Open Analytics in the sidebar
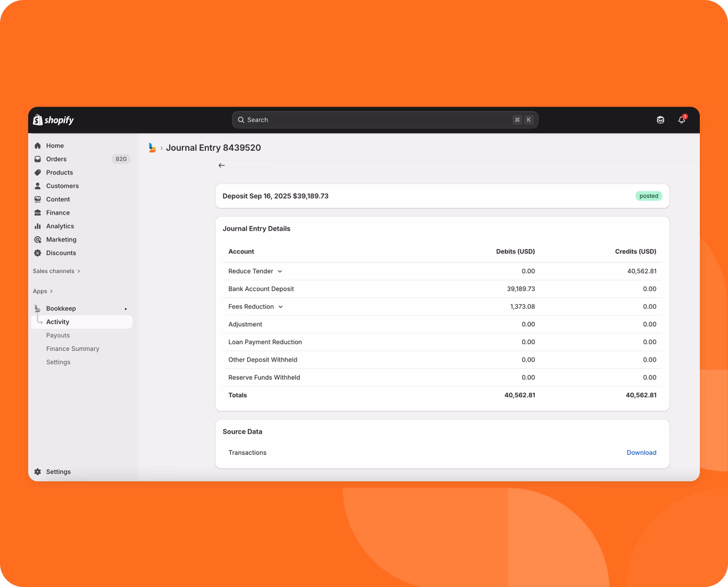 tap(60, 226)
